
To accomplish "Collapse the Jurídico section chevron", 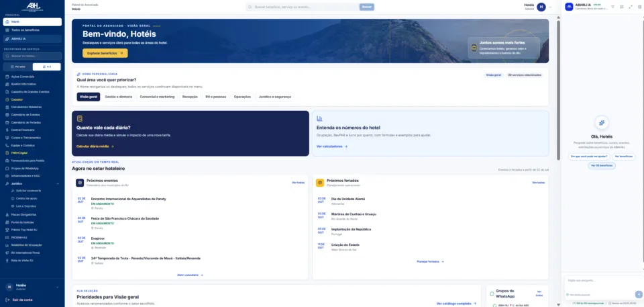I will (58, 183).
